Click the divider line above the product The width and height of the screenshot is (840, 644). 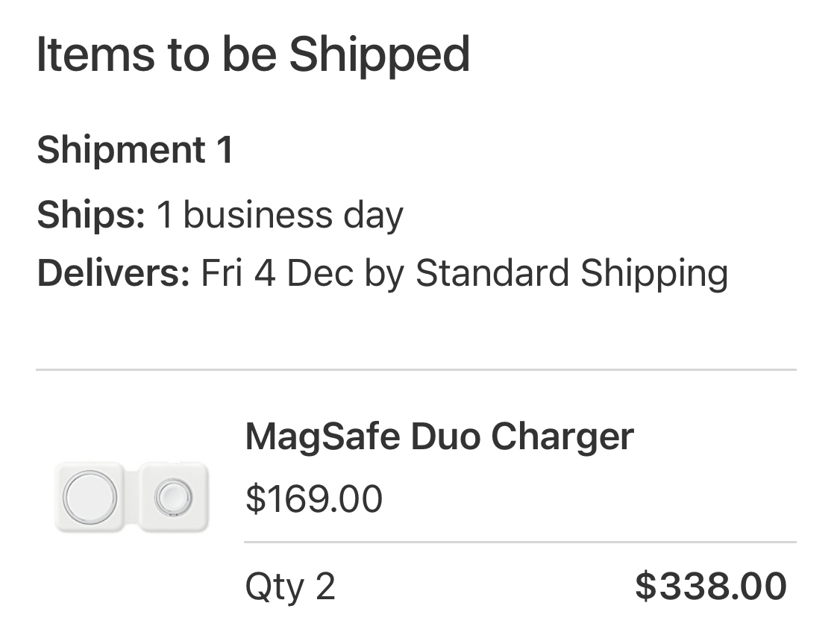pos(416,369)
